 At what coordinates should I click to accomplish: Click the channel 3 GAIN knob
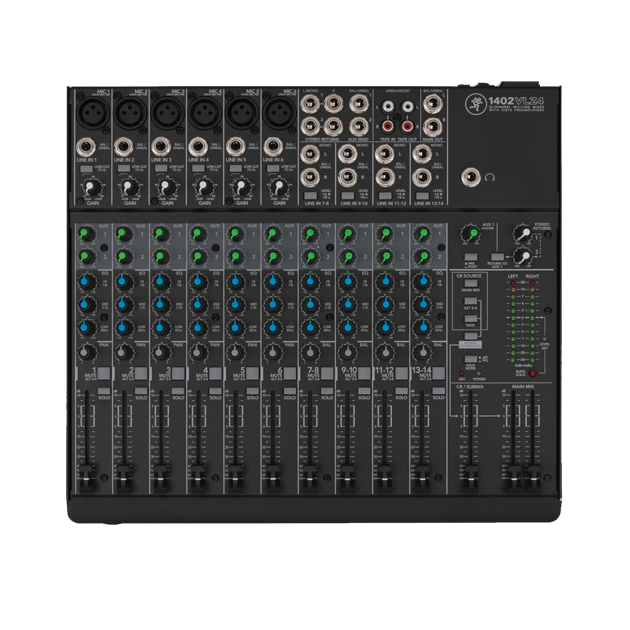pos(165,187)
